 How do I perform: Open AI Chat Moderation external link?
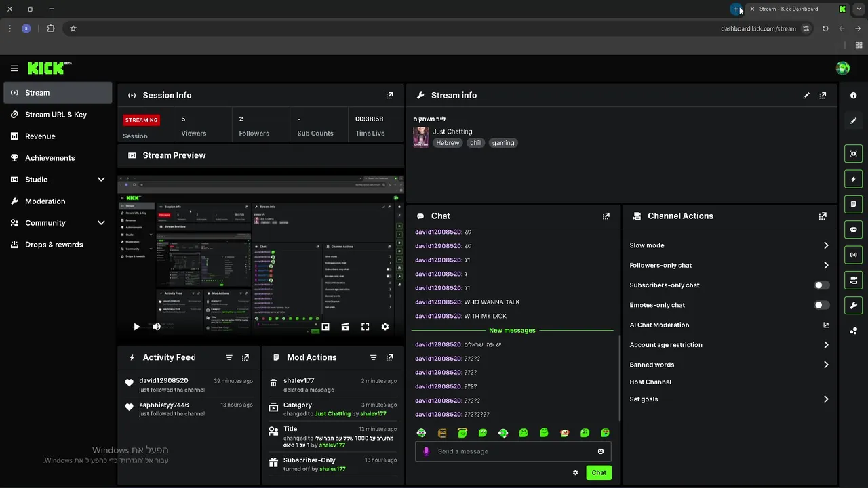tap(826, 325)
